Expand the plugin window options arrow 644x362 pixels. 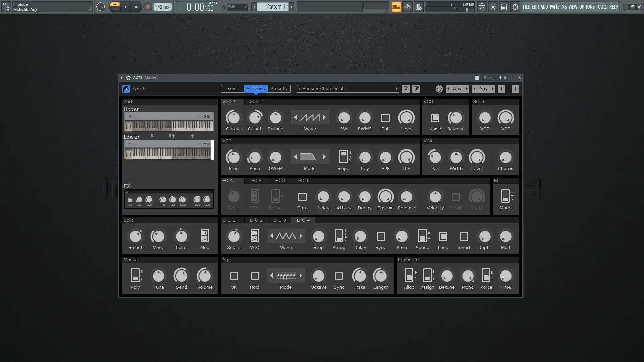(122, 78)
